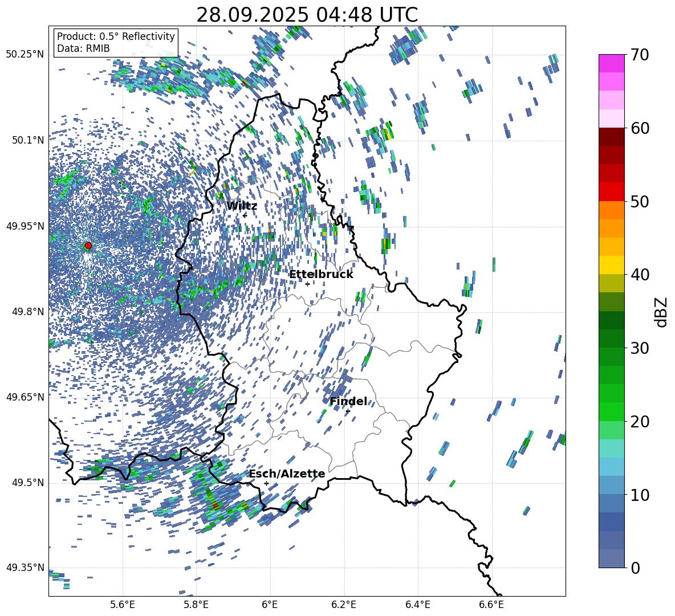Viewport: 675px width, 616px height.
Task: Click the 30 colorbar tick label
Action: tap(640, 348)
